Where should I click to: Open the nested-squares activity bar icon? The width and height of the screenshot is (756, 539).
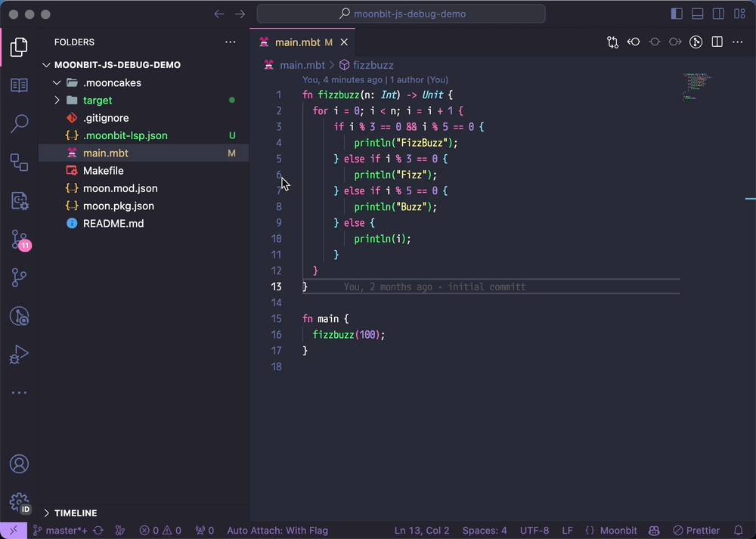click(19, 162)
